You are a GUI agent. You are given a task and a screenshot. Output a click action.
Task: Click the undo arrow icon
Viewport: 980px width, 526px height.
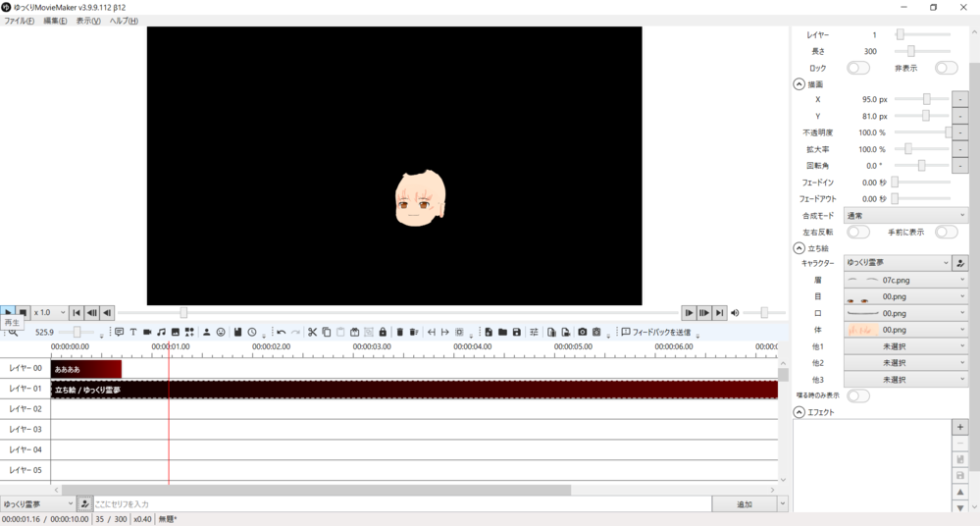coord(281,333)
